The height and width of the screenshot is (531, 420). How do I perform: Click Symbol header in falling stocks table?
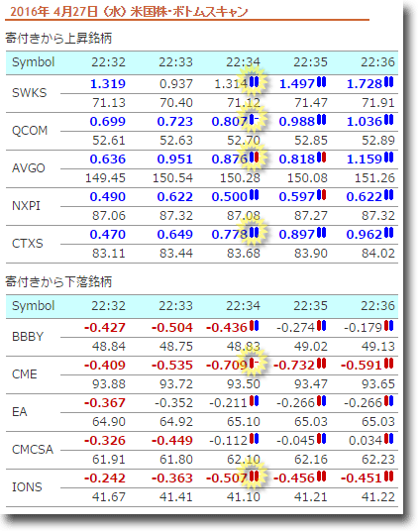pos(34,306)
